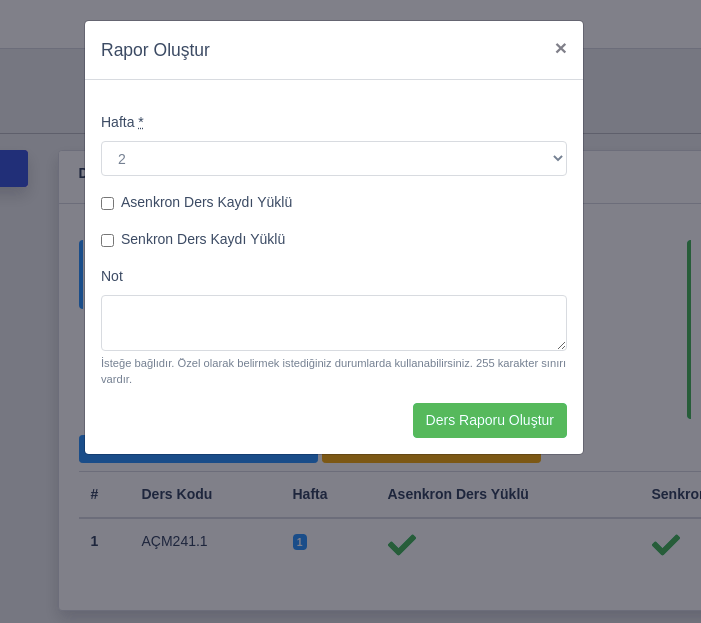The height and width of the screenshot is (623, 701).
Task: Open the Hafta week dropdown
Action: (x=333, y=159)
